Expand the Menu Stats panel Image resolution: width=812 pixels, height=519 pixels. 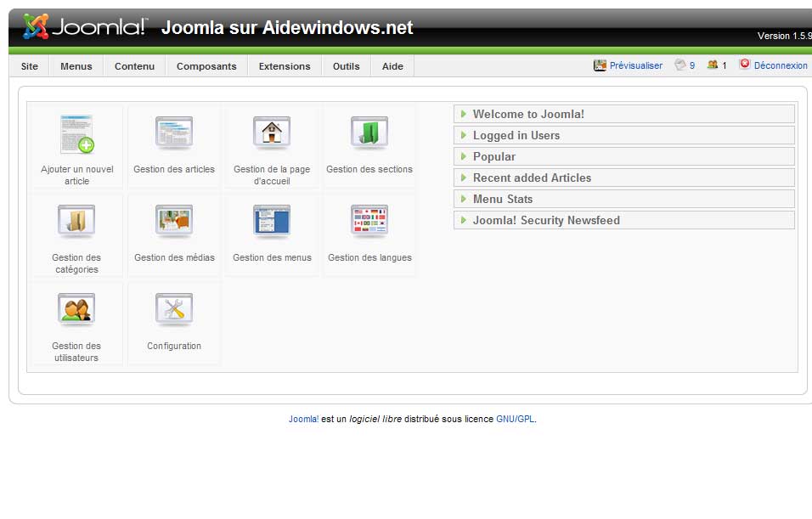point(624,199)
